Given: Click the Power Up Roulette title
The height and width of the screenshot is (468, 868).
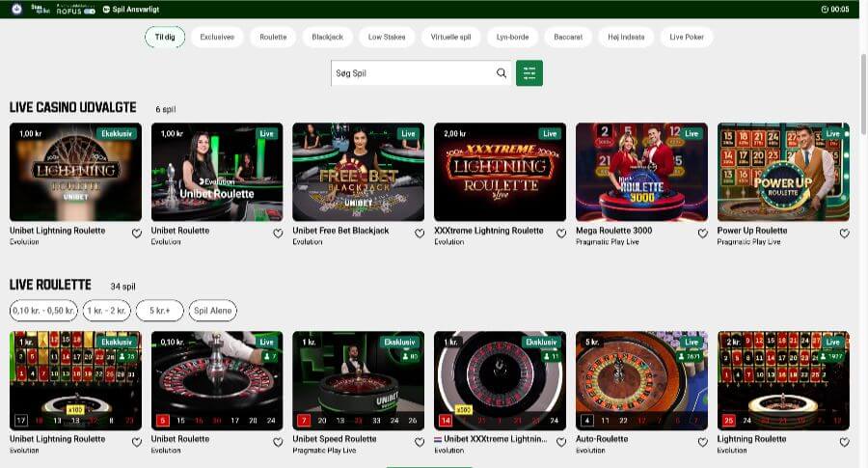Looking at the screenshot, I should [x=751, y=231].
